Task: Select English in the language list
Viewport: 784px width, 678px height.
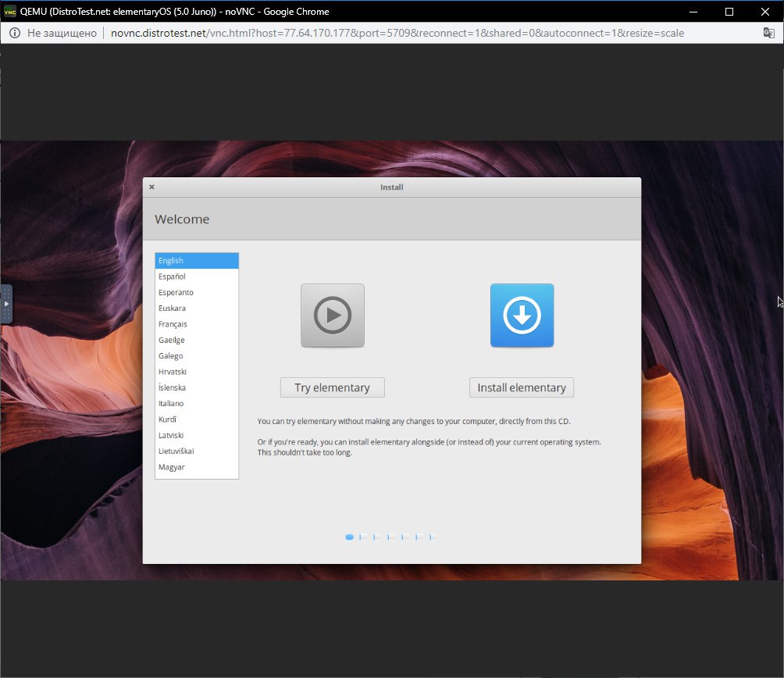Action: click(197, 261)
